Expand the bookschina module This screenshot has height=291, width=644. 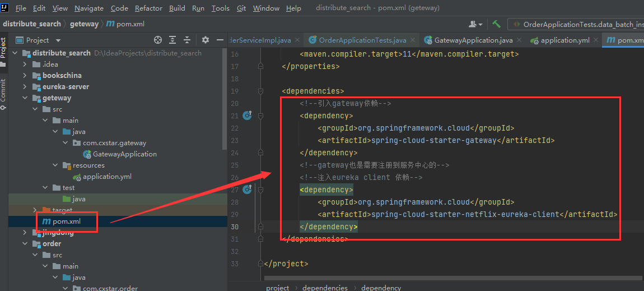click(x=25, y=76)
